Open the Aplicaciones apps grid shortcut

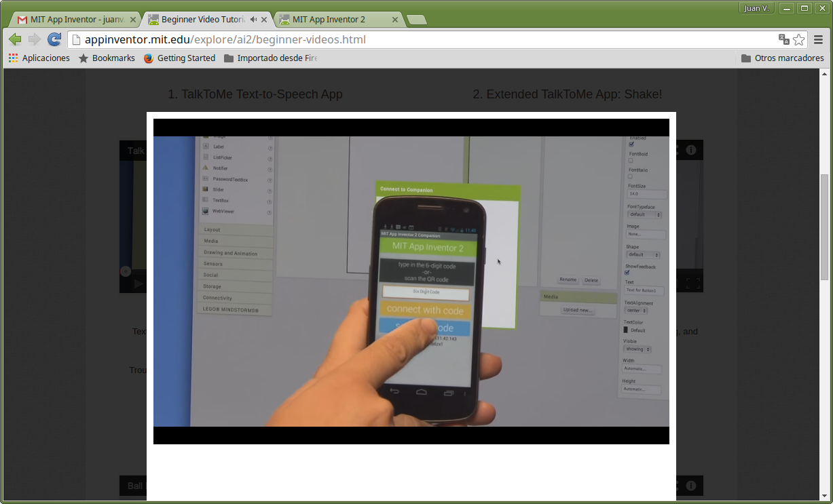[x=39, y=58]
